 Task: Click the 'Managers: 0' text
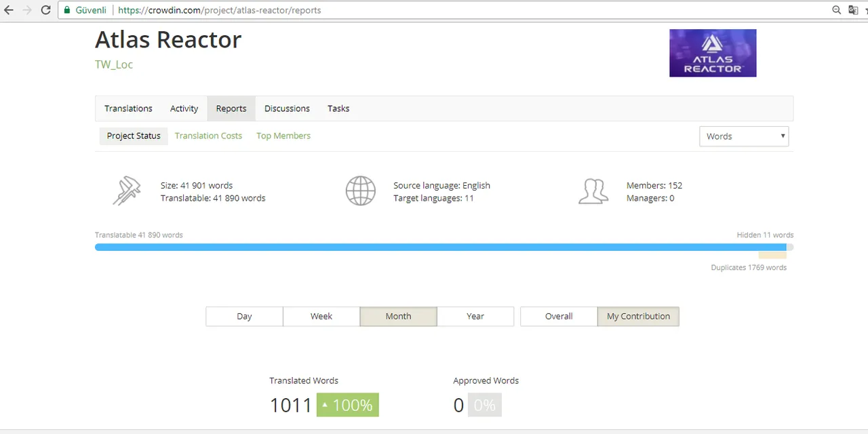(x=650, y=198)
